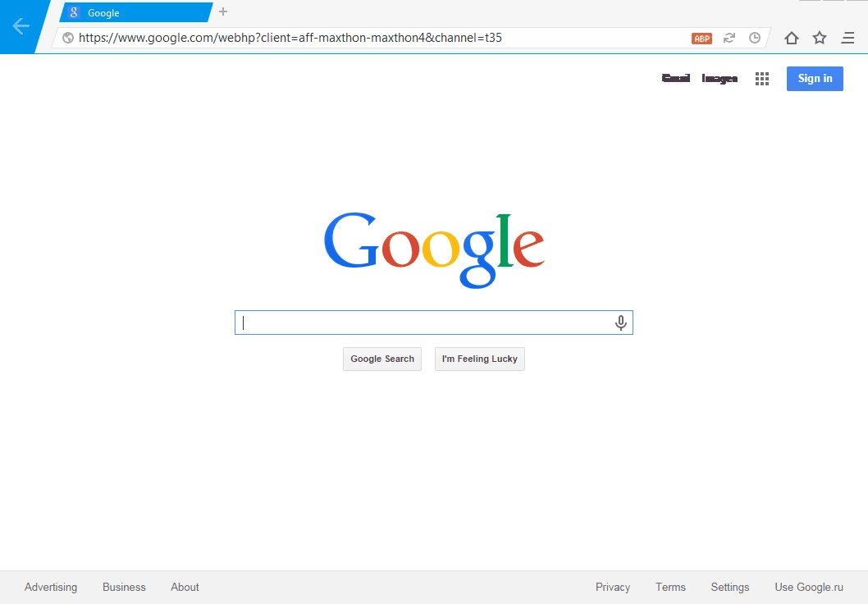Bookmark page with star icon
This screenshot has width=868, height=604.
point(820,38)
